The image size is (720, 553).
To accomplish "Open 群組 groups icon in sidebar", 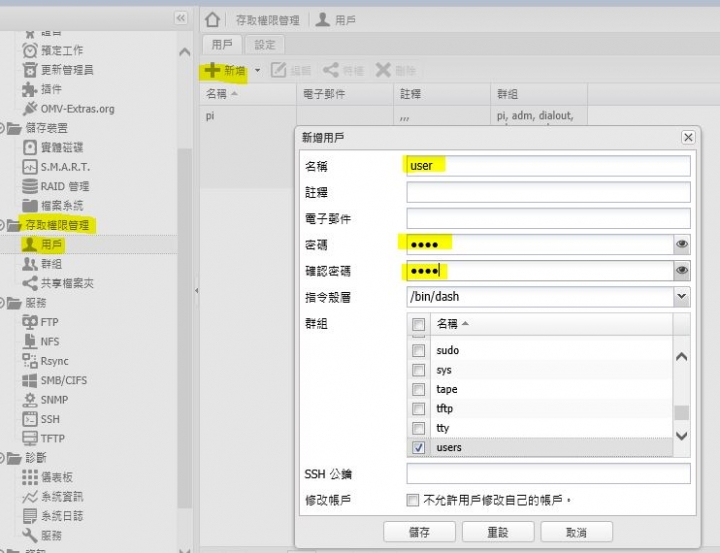I will pyautogui.click(x=30, y=264).
